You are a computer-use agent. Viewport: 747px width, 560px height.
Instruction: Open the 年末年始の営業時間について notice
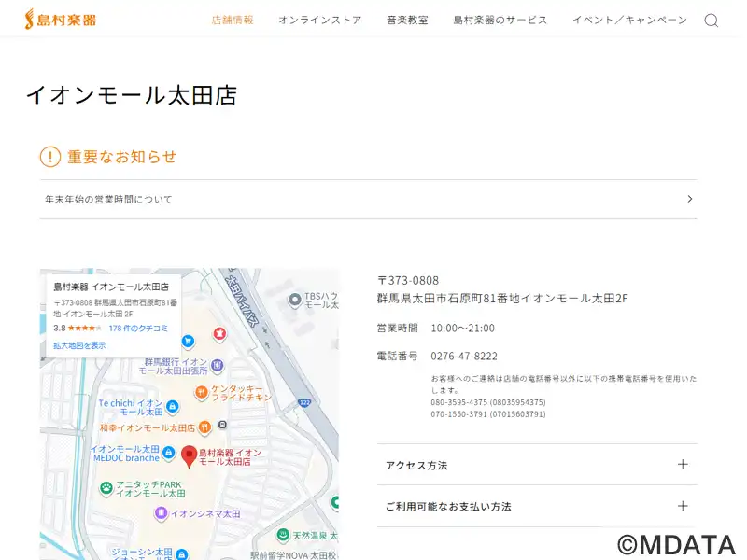pos(368,199)
